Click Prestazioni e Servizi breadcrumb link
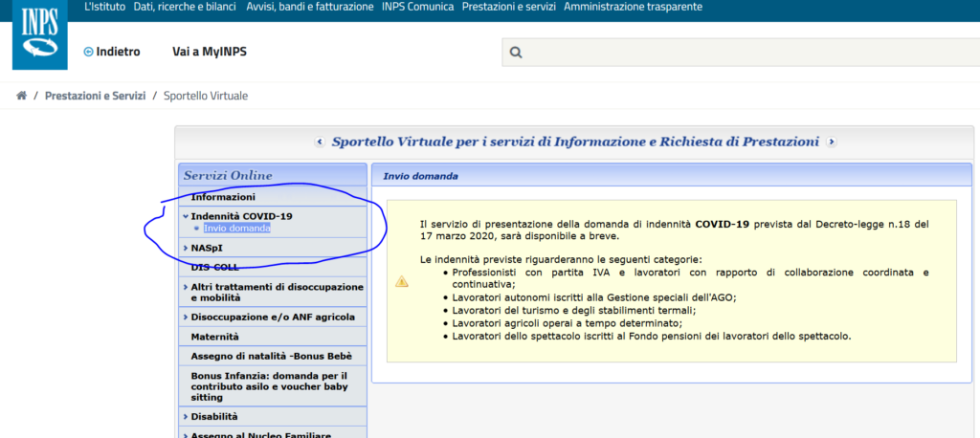This screenshot has width=980, height=438. tap(95, 96)
